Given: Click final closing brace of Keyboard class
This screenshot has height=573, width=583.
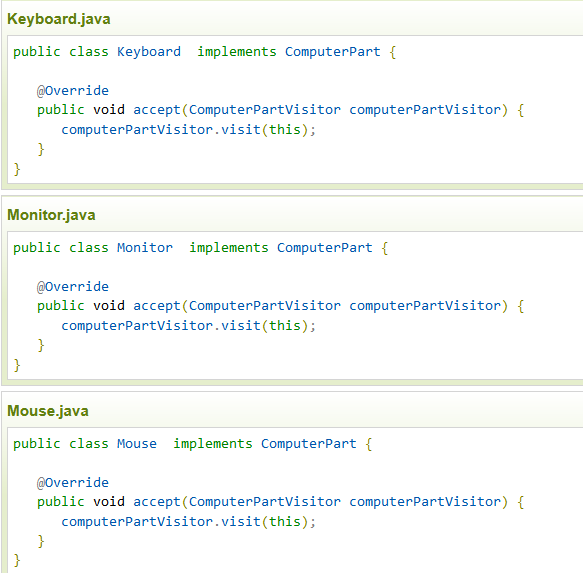Looking at the screenshot, I should (x=17, y=169).
